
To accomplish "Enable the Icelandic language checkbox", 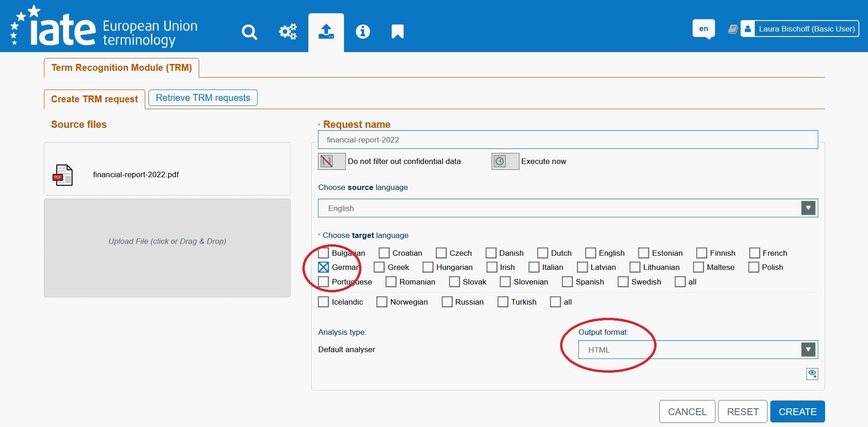I will (x=323, y=302).
